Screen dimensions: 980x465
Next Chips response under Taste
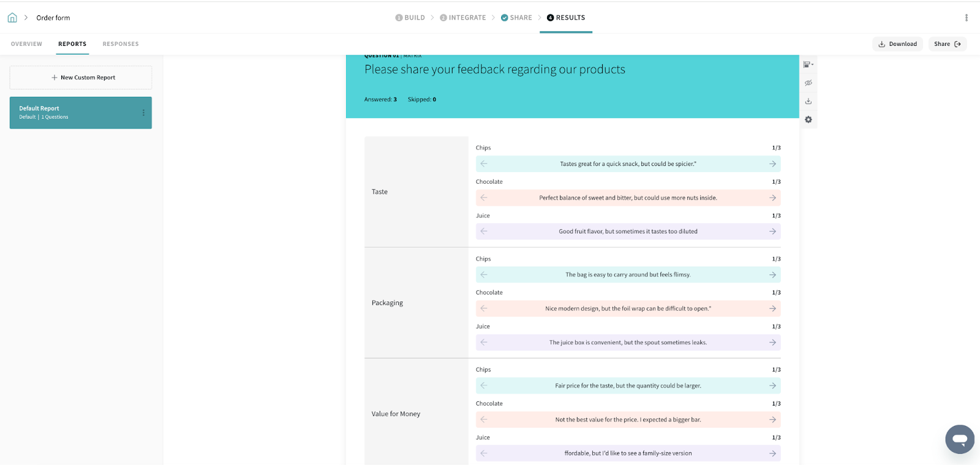(x=772, y=164)
